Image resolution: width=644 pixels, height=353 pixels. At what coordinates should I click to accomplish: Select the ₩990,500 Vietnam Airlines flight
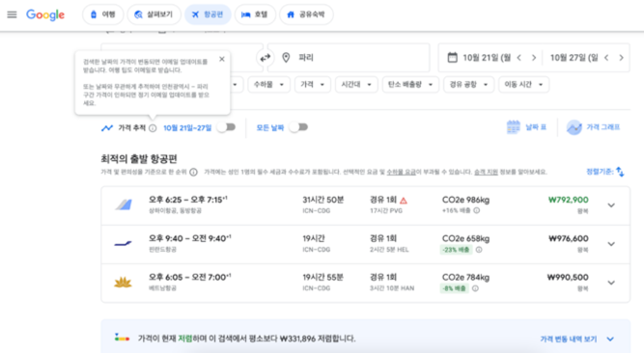365,283
